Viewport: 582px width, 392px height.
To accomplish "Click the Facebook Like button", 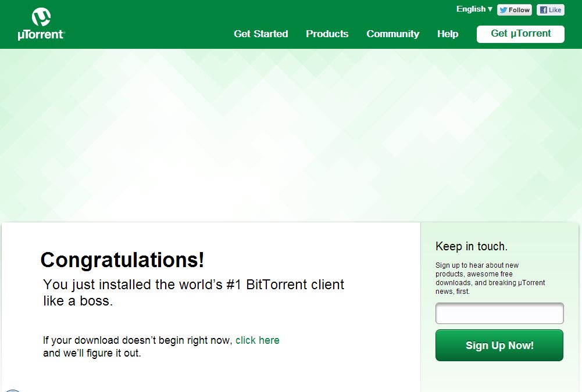I will tap(551, 10).
